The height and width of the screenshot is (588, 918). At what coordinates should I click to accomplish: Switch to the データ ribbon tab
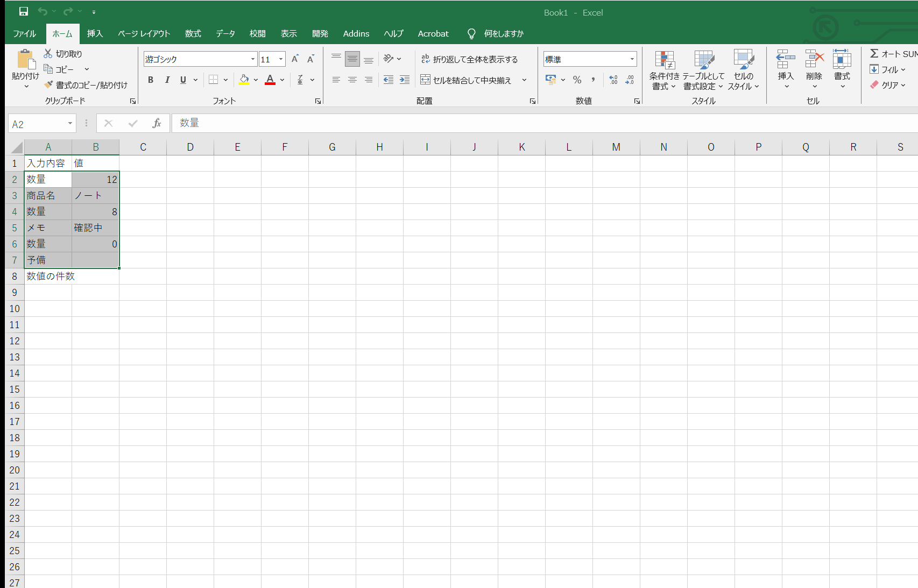coord(225,33)
